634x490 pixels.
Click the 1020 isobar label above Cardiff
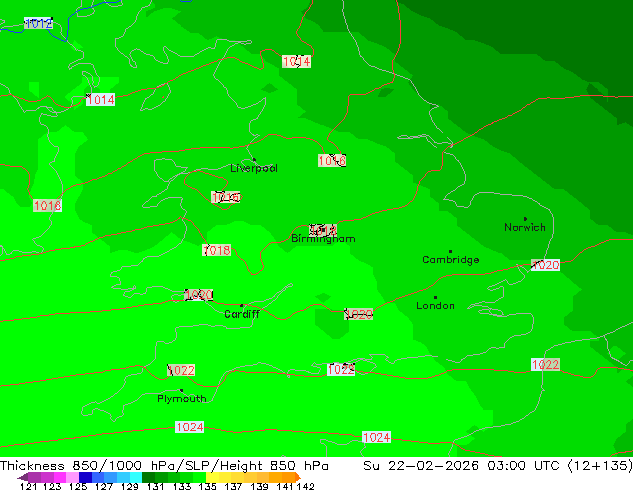point(199,295)
